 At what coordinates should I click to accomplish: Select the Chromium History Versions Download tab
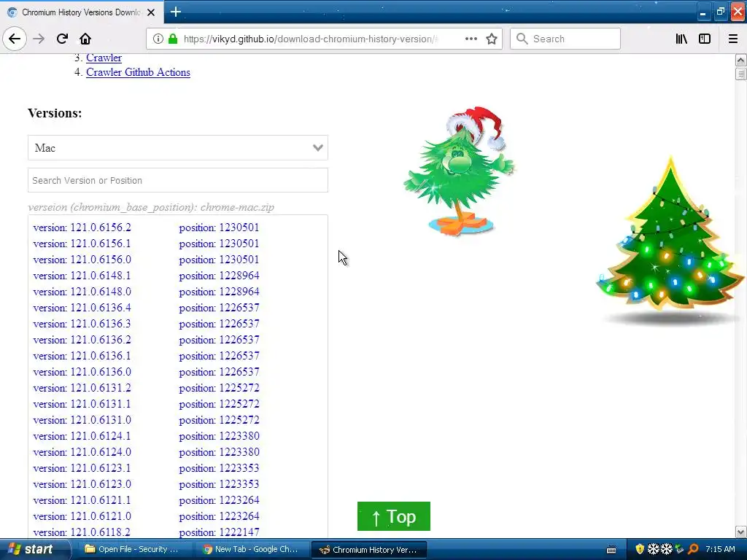point(82,12)
